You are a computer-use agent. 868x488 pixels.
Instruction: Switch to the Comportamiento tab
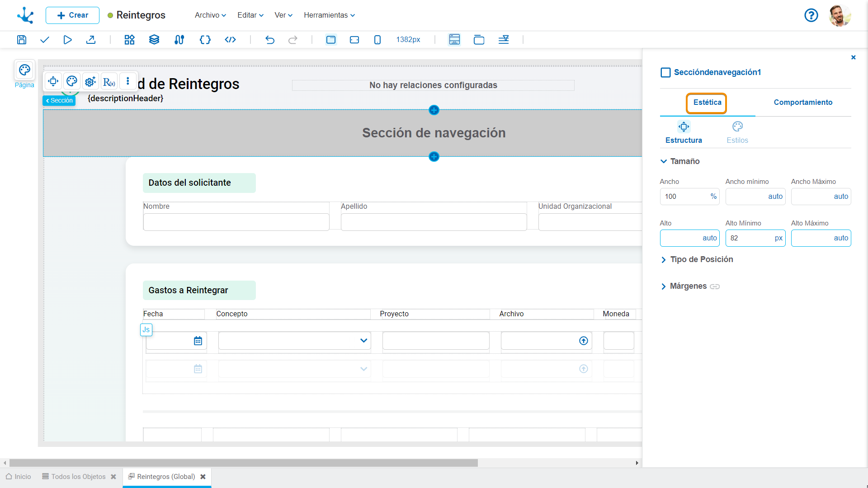(x=803, y=103)
